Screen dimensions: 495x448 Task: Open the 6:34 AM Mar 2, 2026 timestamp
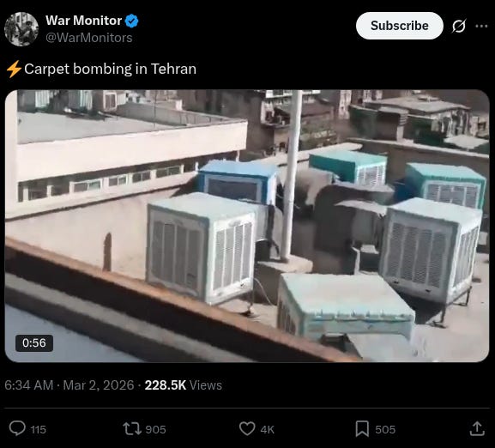click(69, 385)
